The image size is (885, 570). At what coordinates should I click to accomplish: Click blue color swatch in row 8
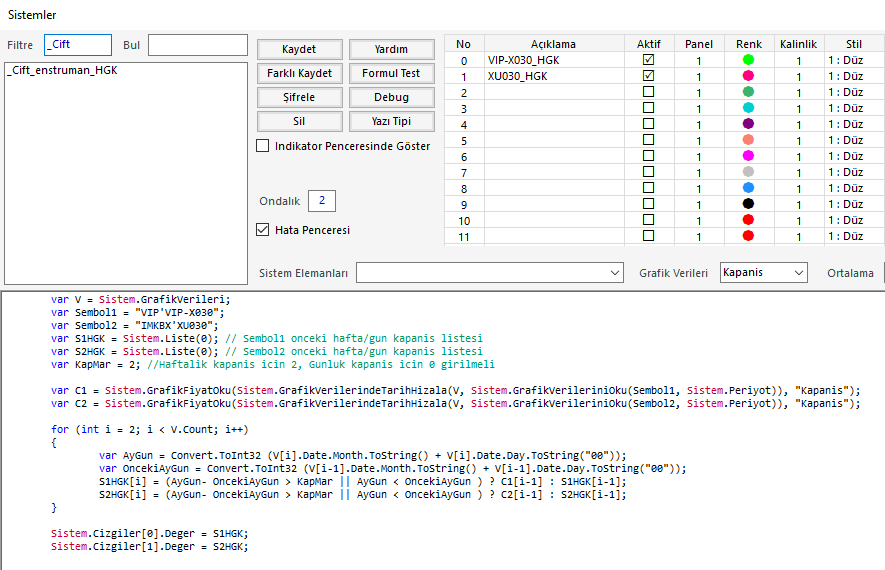(x=748, y=187)
